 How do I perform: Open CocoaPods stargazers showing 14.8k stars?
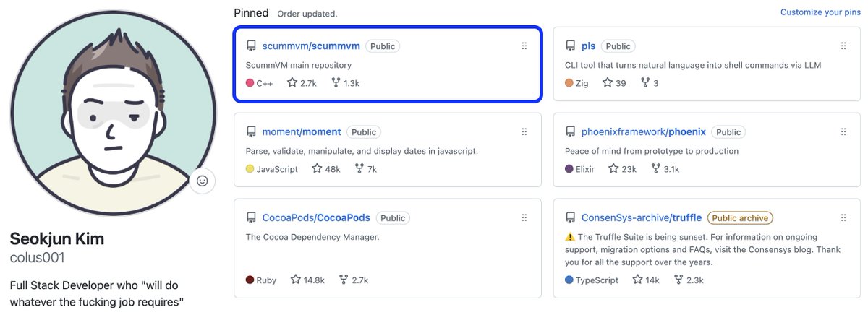click(x=307, y=280)
